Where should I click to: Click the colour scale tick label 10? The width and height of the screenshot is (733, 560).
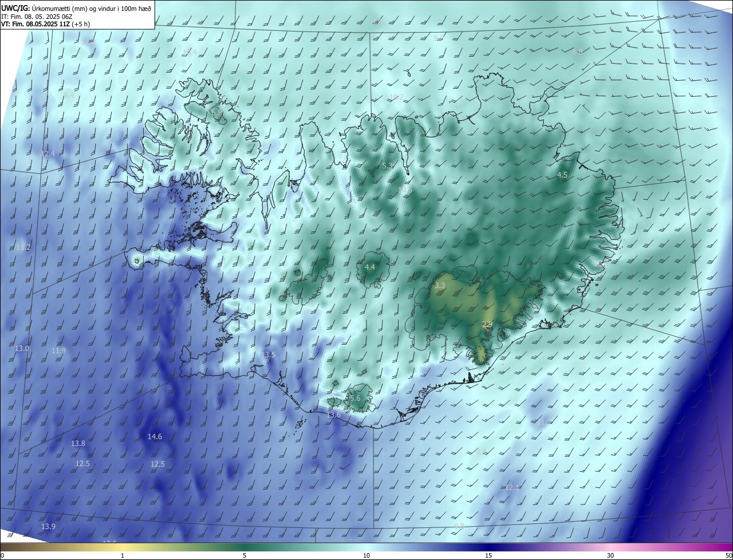point(366,556)
